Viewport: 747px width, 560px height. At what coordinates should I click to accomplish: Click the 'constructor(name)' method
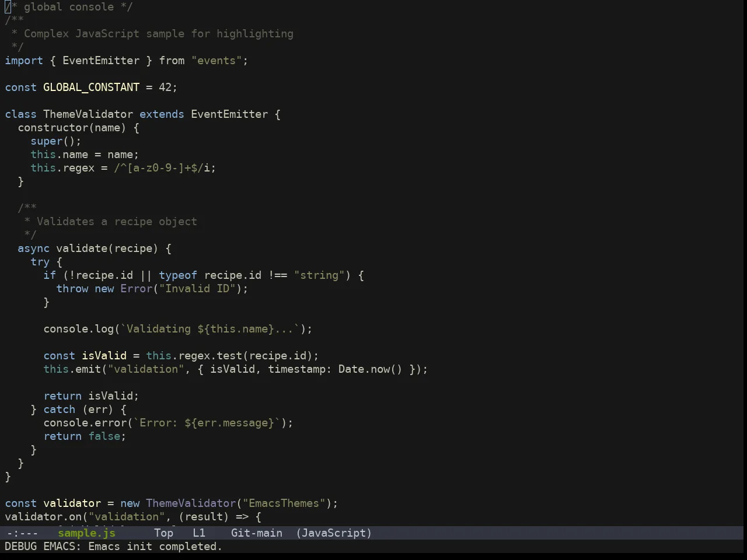pos(72,128)
